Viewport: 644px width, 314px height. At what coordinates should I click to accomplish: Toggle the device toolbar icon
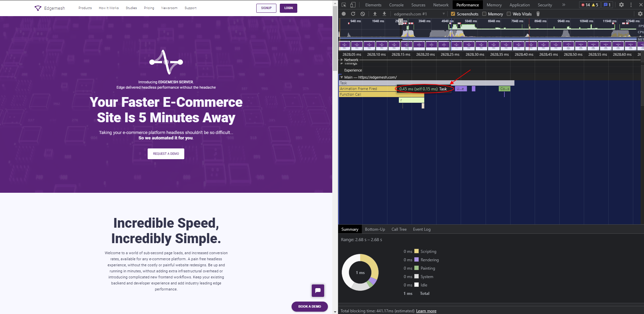coord(353,5)
